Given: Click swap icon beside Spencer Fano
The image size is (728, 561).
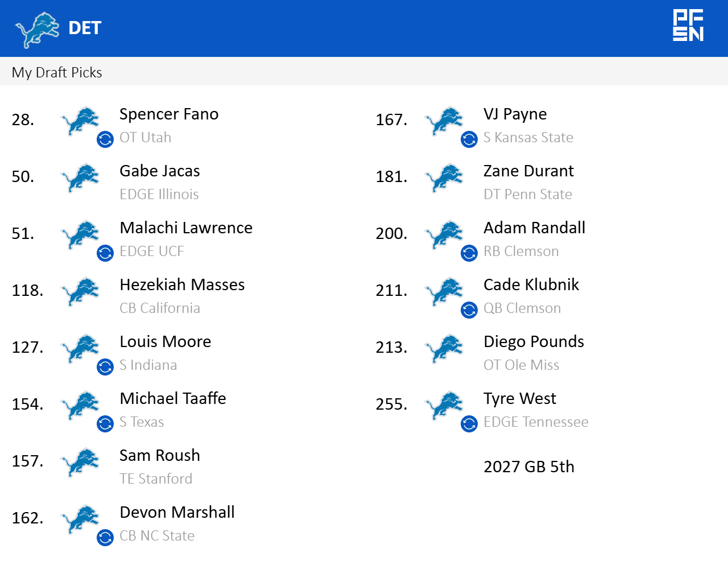Looking at the screenshot, I should [x=105, y=139].
